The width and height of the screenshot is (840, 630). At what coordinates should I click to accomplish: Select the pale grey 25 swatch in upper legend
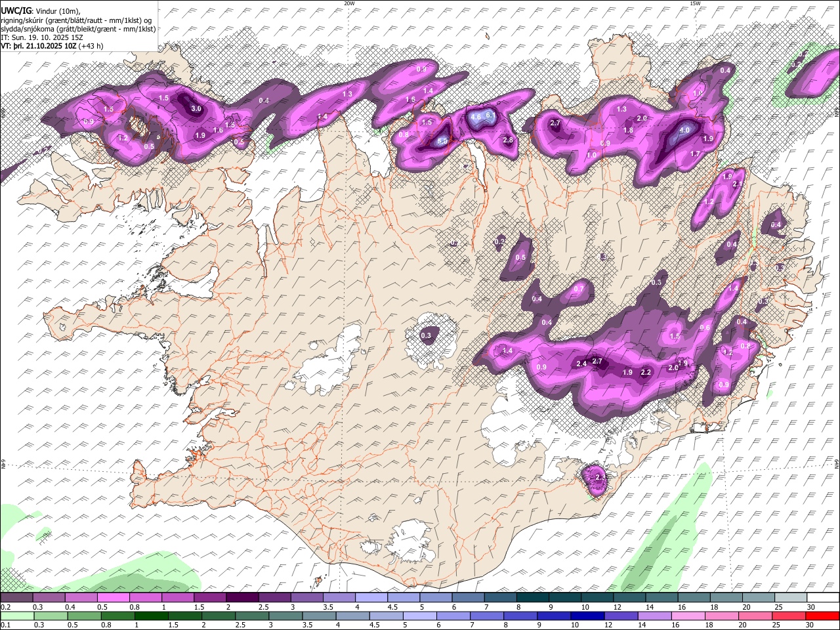(791, 598)
